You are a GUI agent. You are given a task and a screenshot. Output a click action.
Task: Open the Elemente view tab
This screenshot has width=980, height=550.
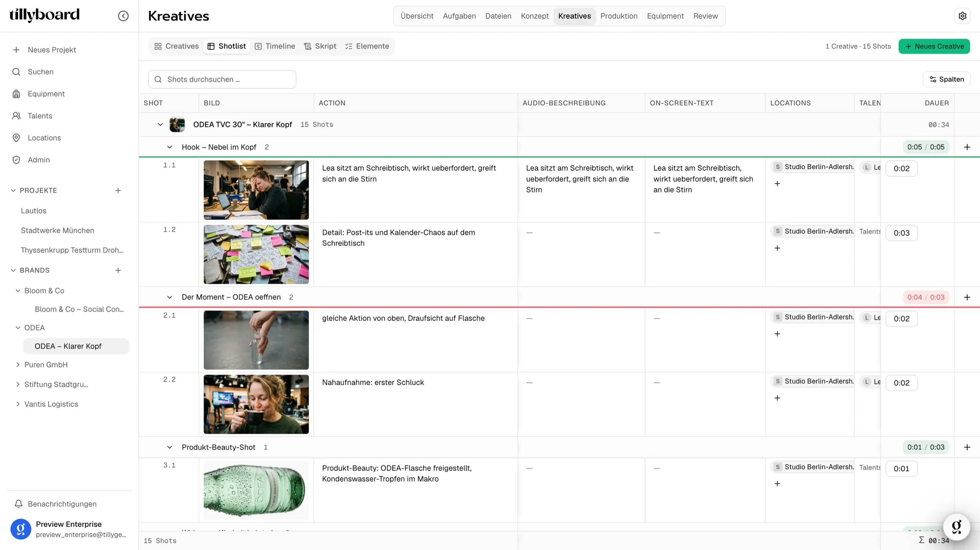pos(367,46)
